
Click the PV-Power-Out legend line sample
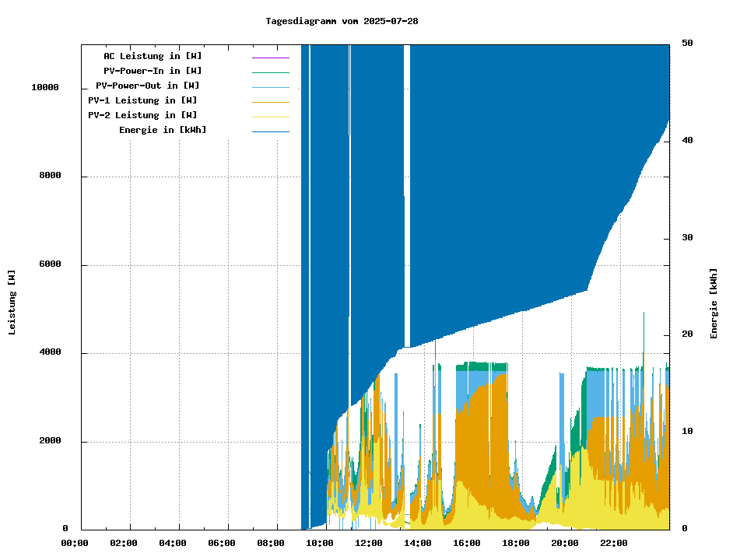270,87
